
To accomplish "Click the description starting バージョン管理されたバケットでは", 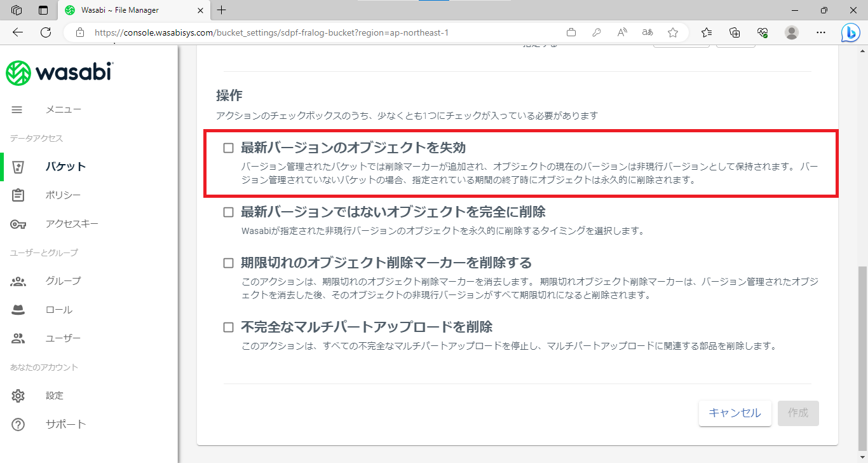I will [529, 173].
